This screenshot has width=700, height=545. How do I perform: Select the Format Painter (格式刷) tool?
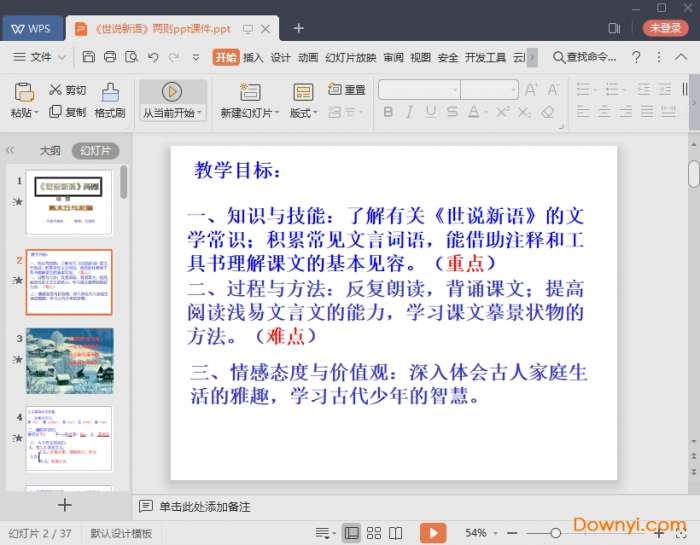tap(110, 98)
